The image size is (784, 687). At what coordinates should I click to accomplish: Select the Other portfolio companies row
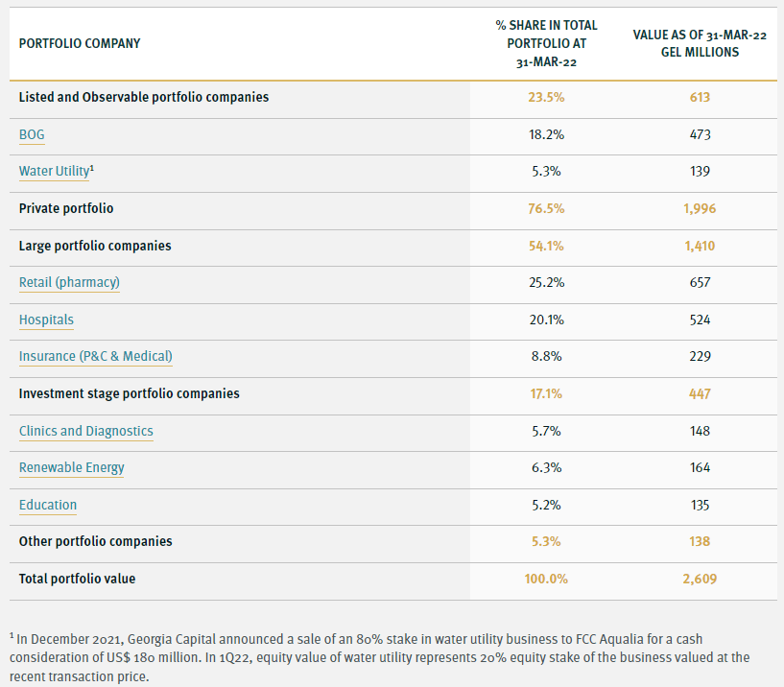(x=96, y=541)
